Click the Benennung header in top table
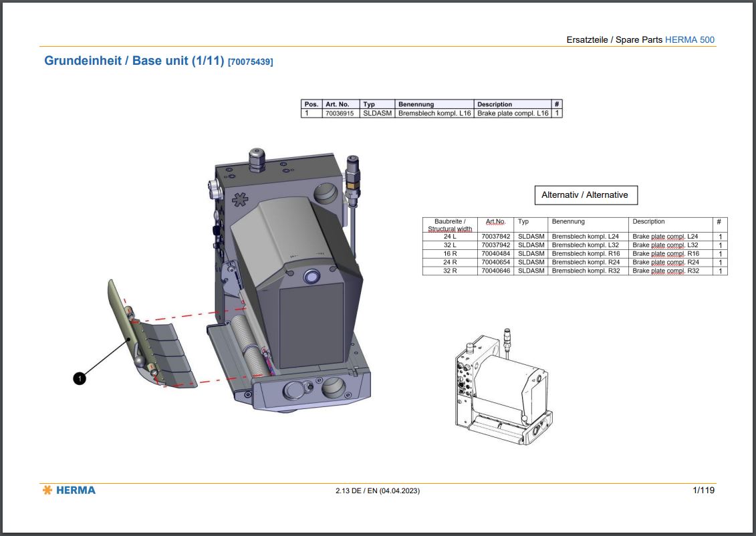Screen dimensions: 756x536 coord(416,104)
